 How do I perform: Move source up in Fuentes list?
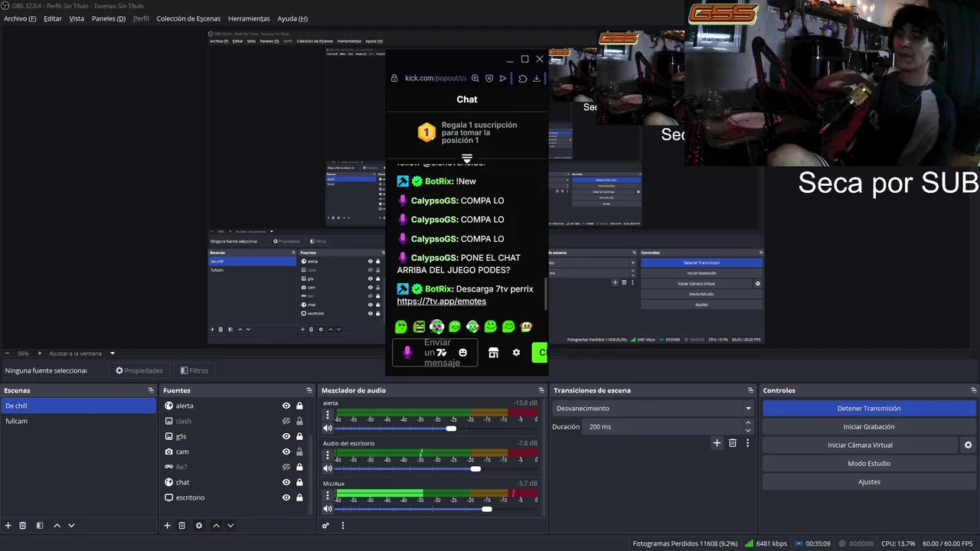tap(216, 526)
